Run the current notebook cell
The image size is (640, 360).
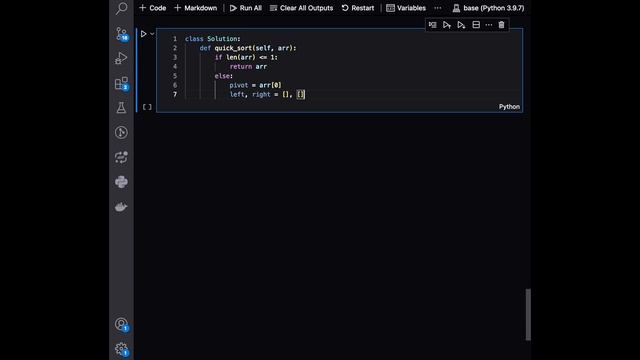click(144, 34)
